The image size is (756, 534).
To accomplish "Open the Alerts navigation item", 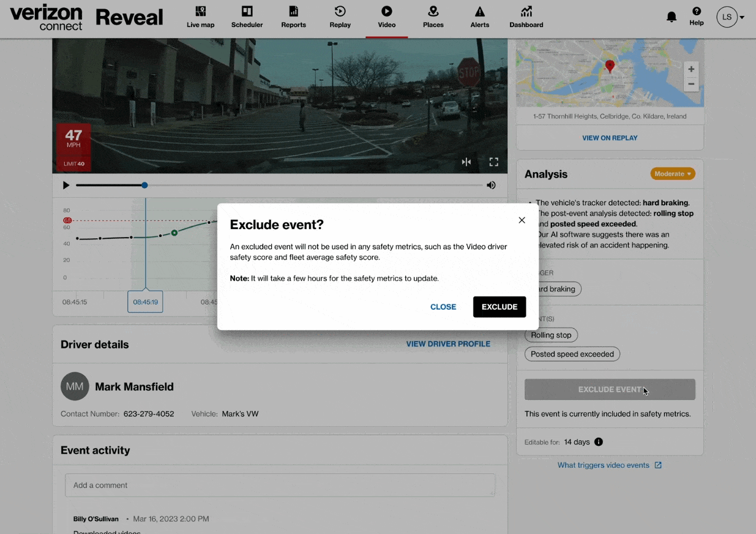I will point(479,17).
